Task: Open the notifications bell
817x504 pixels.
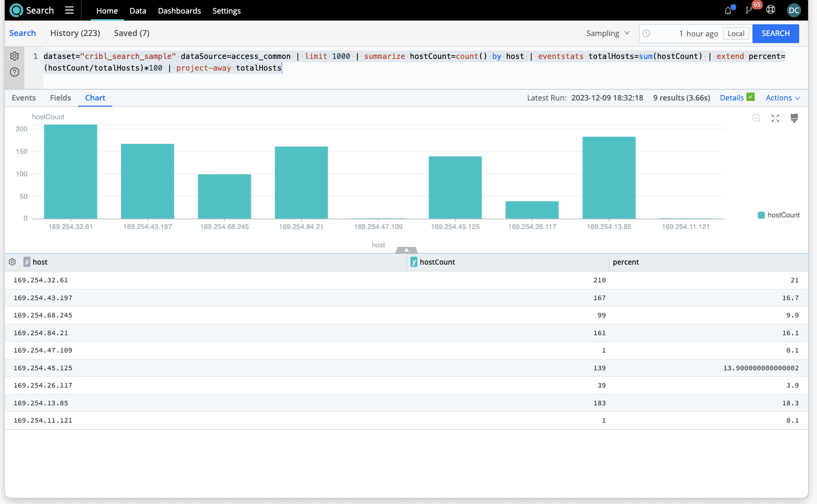Action: (x=728, y=10)
